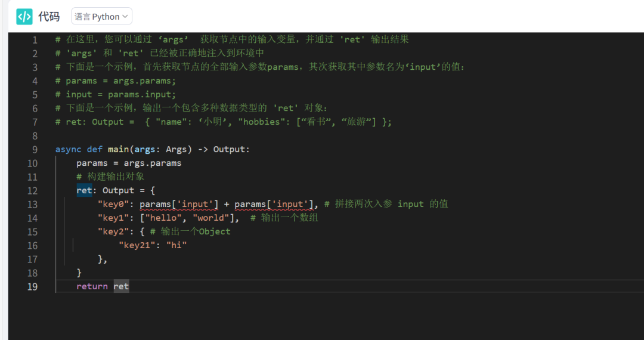Click the teal code icon beside 代码
The height and width of the screenshot is (340, 644).
(24, 17)
